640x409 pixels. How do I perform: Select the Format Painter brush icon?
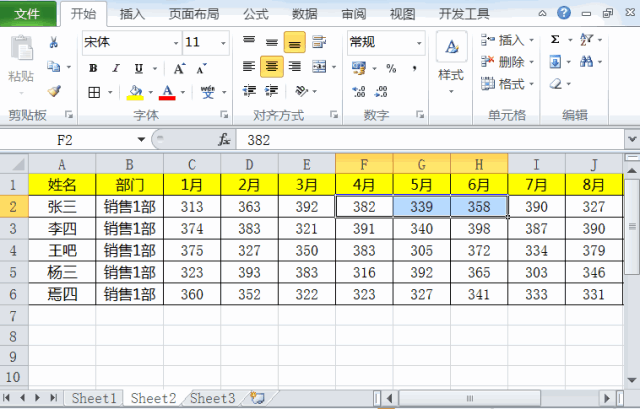pyautogui.click(x=54, y=91)
